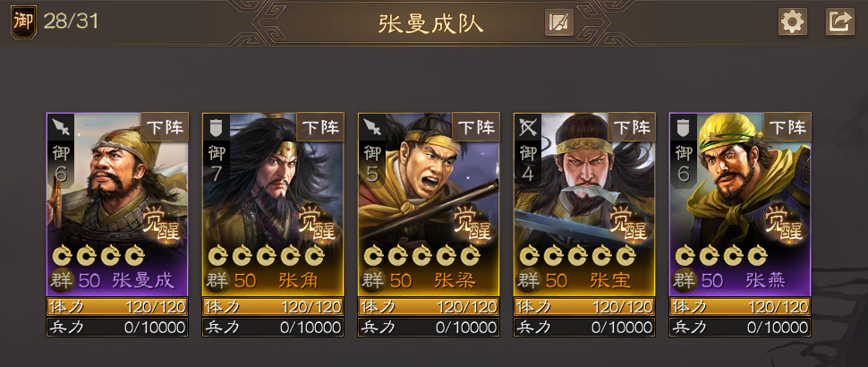Click 下阵 on the 张宝 card
The height and width of the screenshot is (367, 868).
(x=631, y=127)
